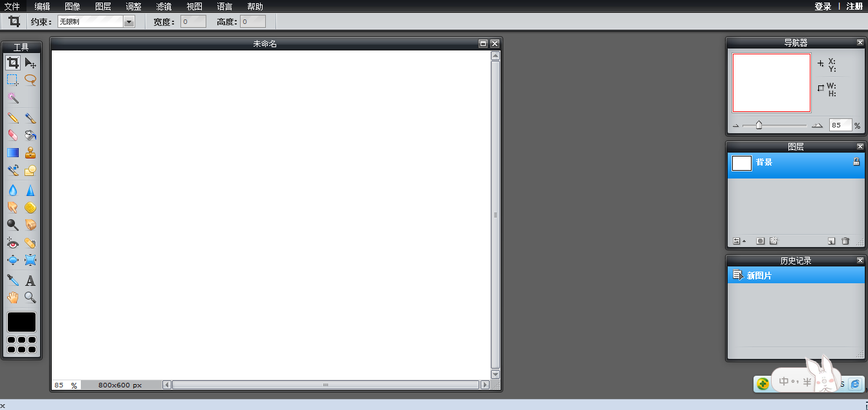Screen dimensions: 868x410
Task: Expand the 约束 constraint dropdown
Action: click(x=96, y=21)
